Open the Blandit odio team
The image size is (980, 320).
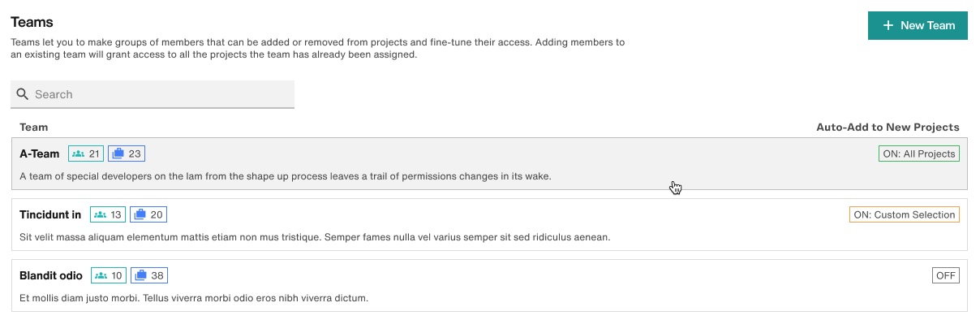(51, 275)
